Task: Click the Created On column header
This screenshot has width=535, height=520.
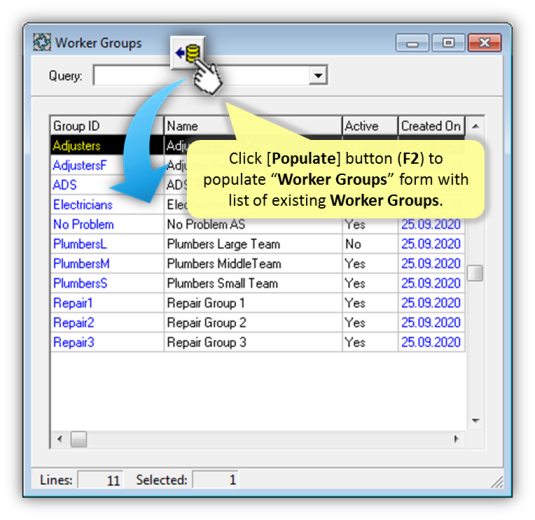Action: 431,126
